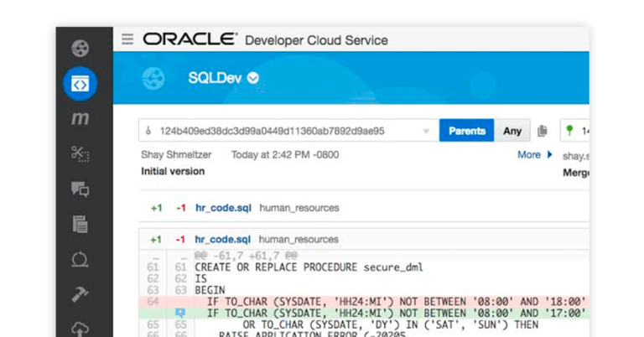Open the Maven section icon
644x337 pixels.
[x=80, y=119]
